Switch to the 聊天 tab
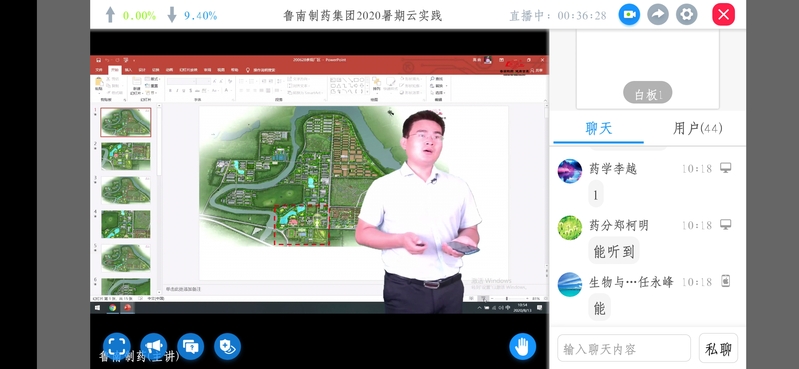This screenshot has height=369, width=799. [598, 128]
